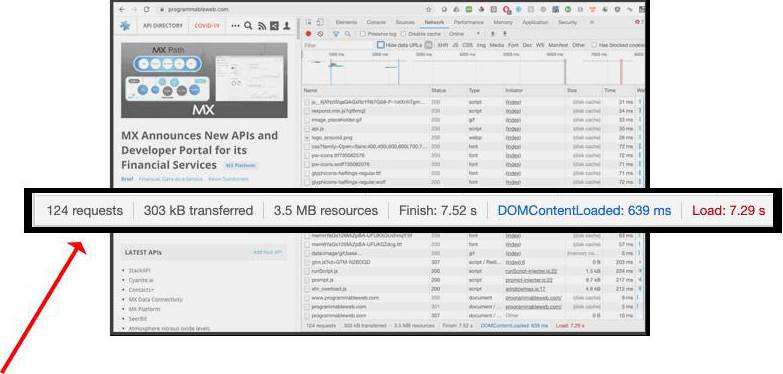Open the Console tab
This screenshot has width=783, height=374.
click(x=376, y=22)
